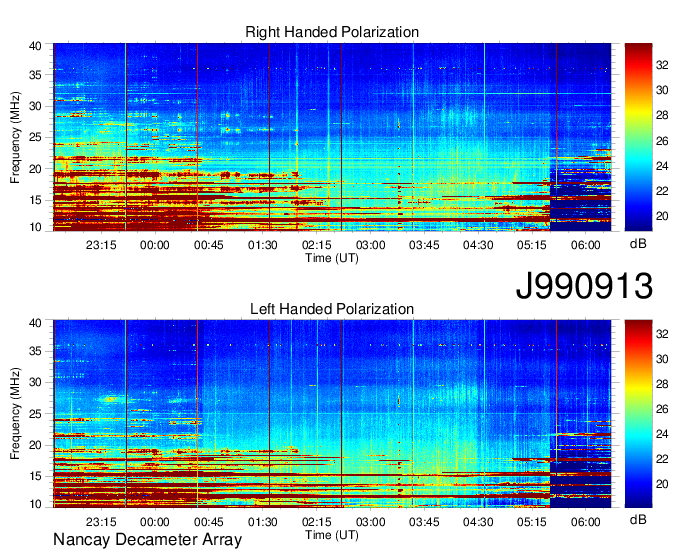Select 03:45 time tick on Right Handed plot

pyautogui.click(x=424, y=245)
